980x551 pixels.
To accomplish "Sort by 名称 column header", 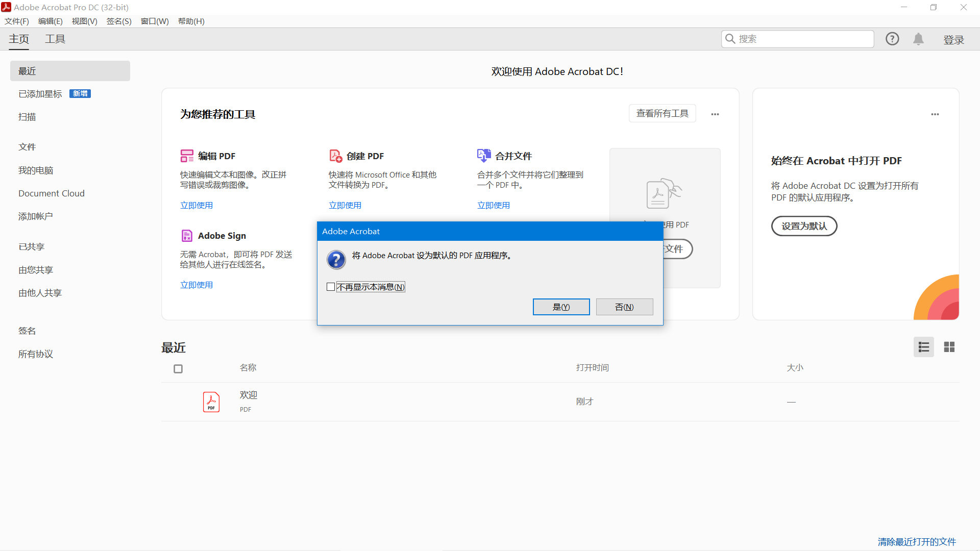I will coord(248,367).
